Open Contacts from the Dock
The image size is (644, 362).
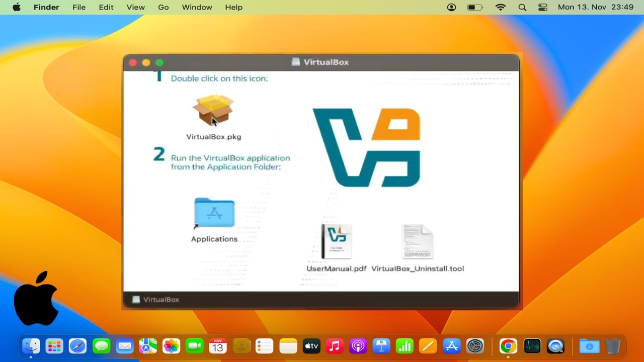[x=242, y=346]
